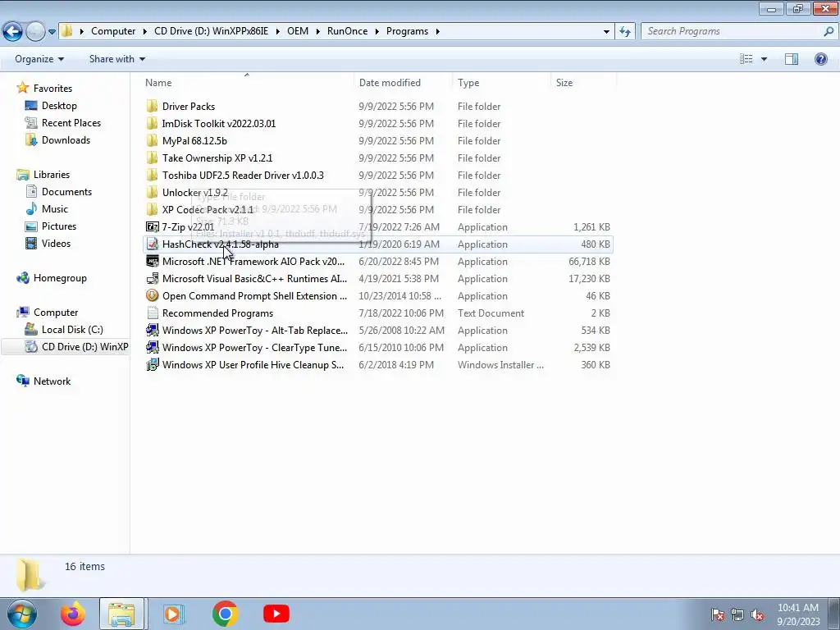The image size is (840, 630).
Task: Open Downloads under Favorites
Action: click(x=66, y=139)
